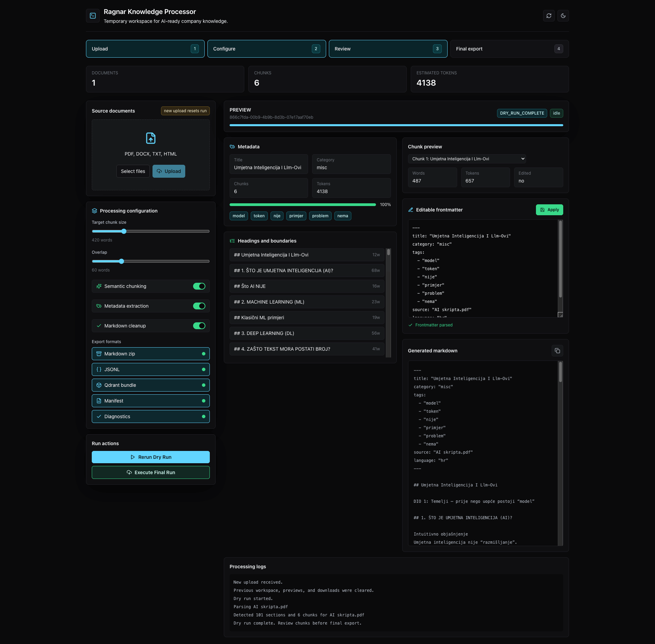Click Rerun Dry Run button
The height and width of the screenshot is (644, 655).
tap(151, 457)
